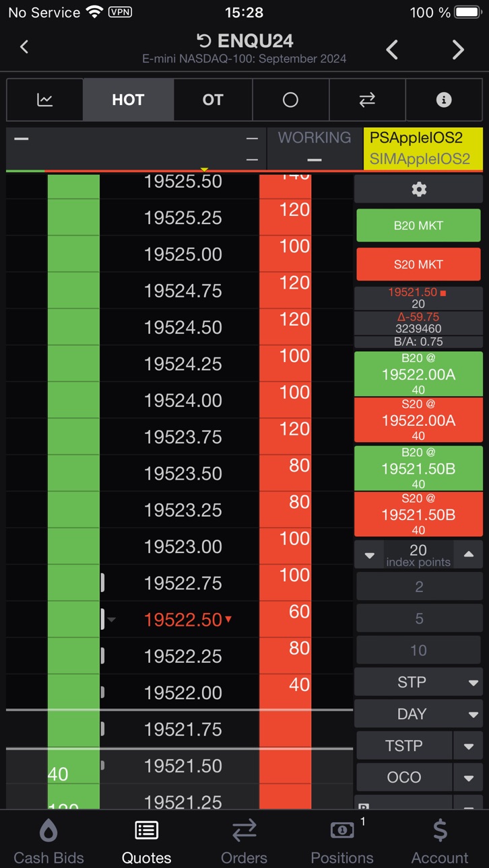This screenshot has height=868, width=489.
Task: Select the preset quantity 5
Action: 418,618
